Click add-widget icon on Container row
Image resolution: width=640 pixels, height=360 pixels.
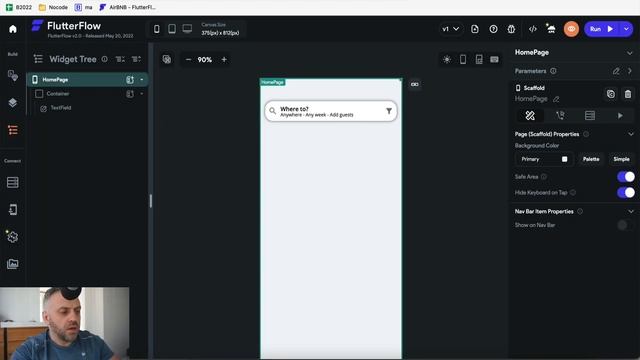(x=130, y=94)
